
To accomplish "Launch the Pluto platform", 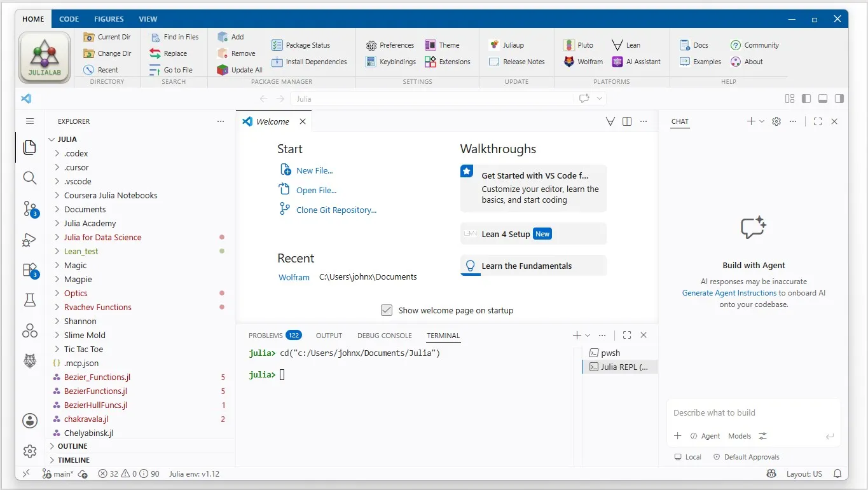I will pos(578,45).
